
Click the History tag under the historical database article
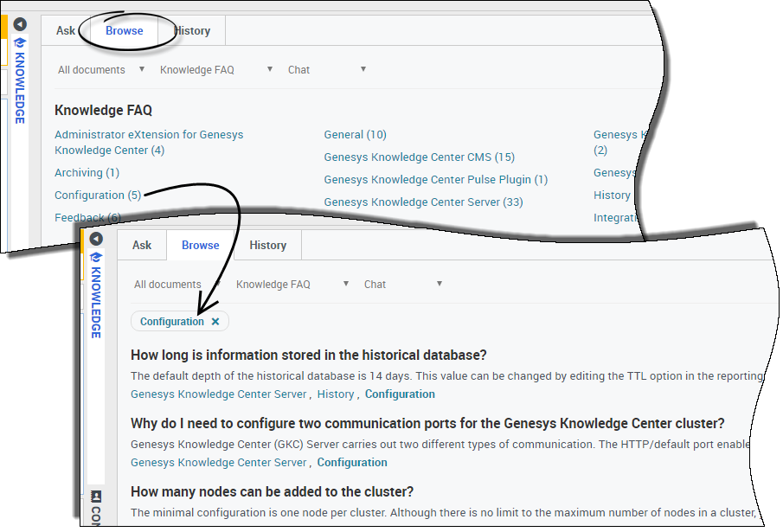336,394
